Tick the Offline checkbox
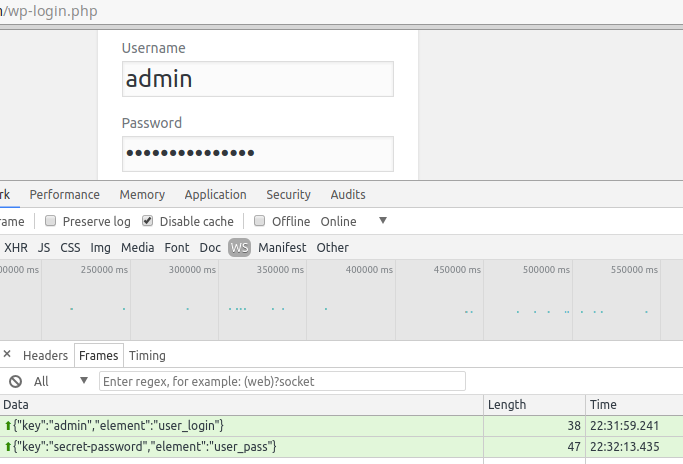Viewport: 683px width, 464px height. [x=260, y=221]
